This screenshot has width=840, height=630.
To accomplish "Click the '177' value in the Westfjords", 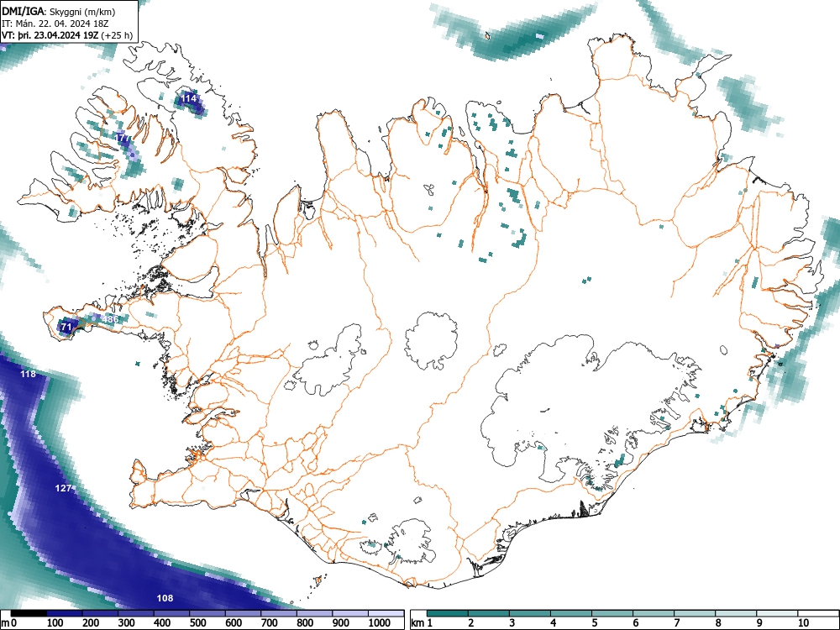I will point(123,138).
